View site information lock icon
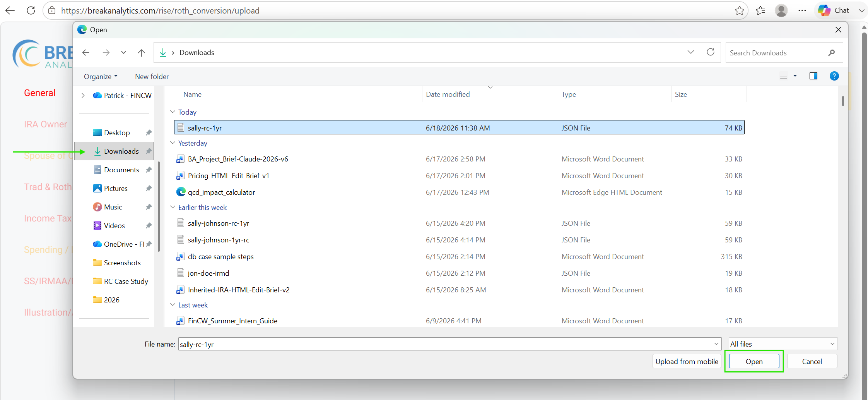Viewport: 868px width, 400px height. point(52,10)
